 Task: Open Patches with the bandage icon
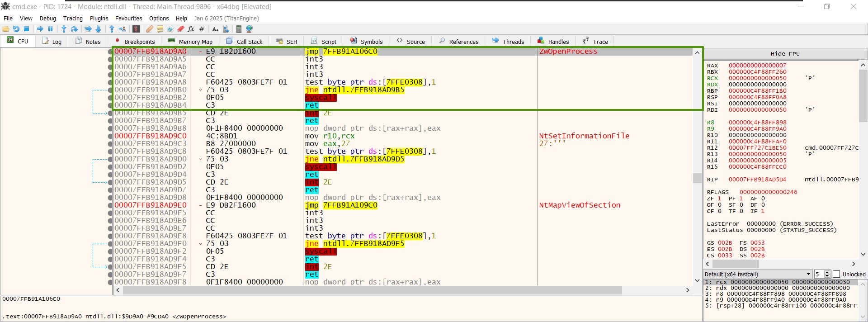150,29
